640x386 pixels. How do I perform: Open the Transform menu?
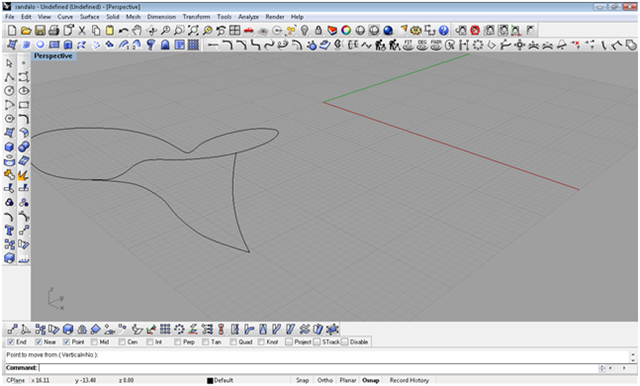tap(196, 17)
